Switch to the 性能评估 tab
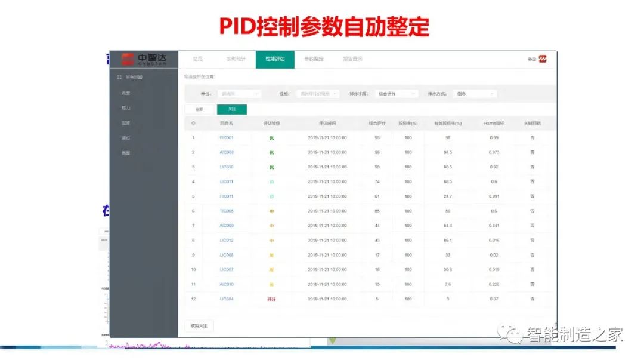Image resolution: width=644 pixels, height=363 pixels. tap(275, 59)
